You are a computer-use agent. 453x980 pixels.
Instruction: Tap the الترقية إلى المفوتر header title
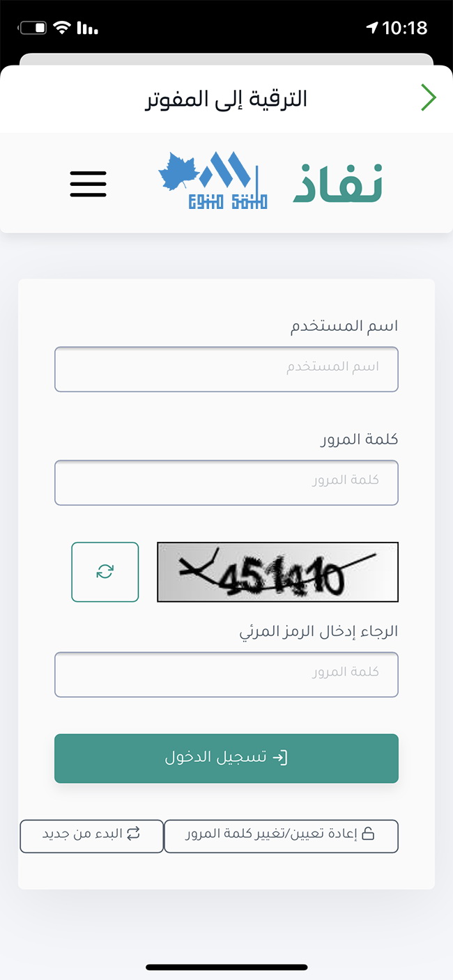227,98
